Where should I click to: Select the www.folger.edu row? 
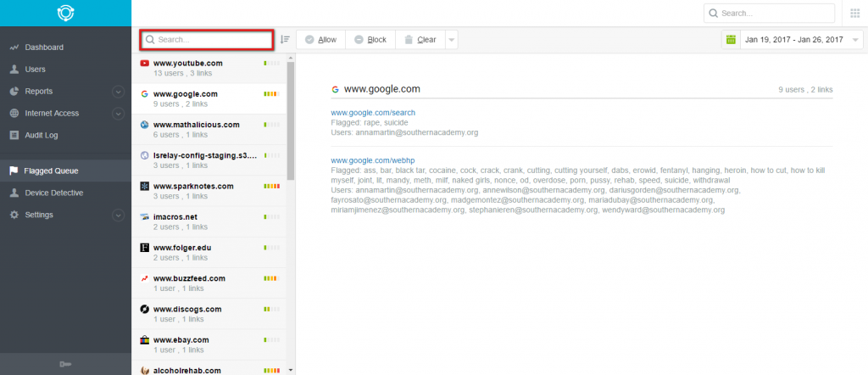209,253
